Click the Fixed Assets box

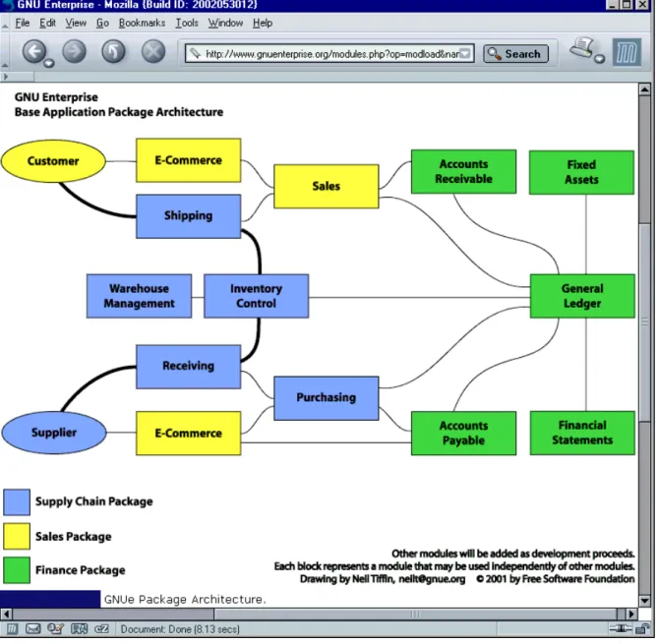click(x=581, y=172)
